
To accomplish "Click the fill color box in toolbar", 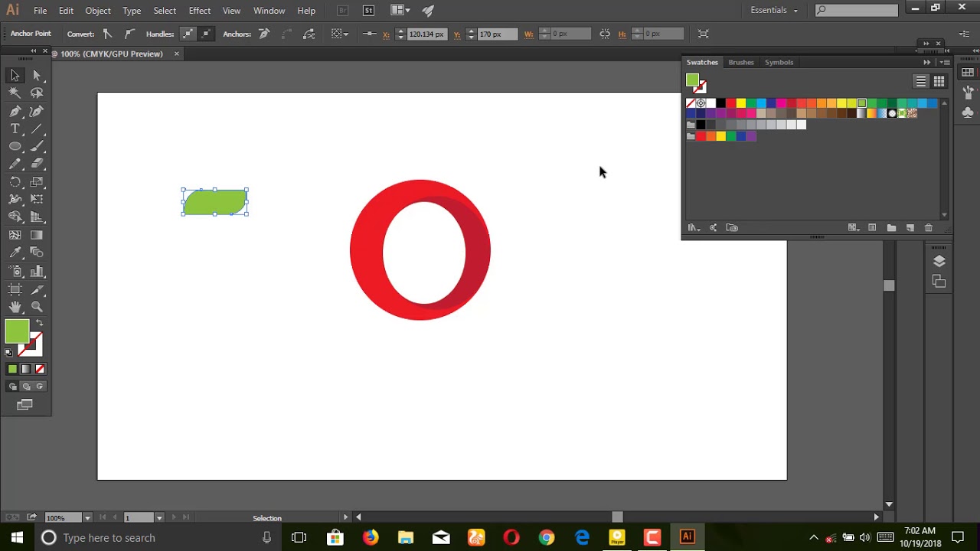I will coord(17,331).
